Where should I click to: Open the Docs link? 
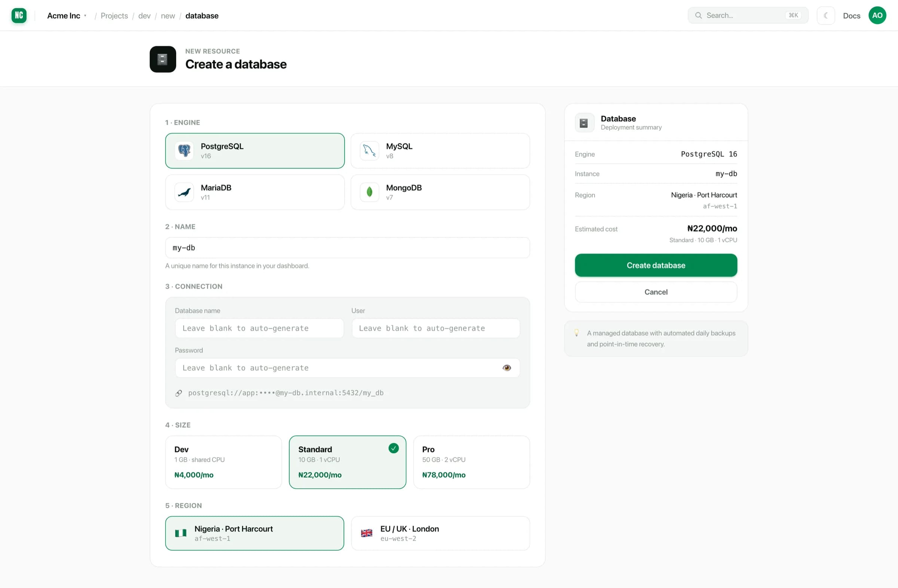coord(852,16)
